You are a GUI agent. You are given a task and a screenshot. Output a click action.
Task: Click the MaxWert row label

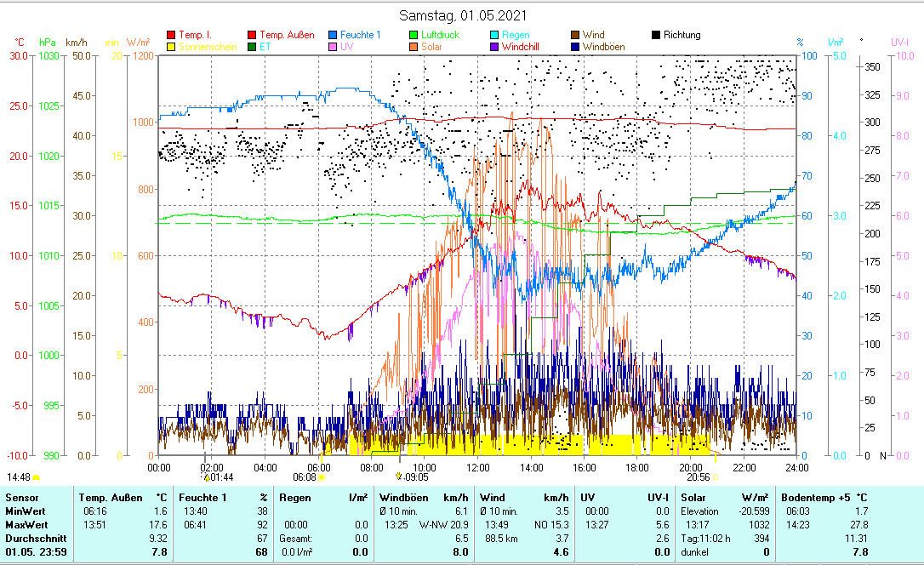pos(26,525)
